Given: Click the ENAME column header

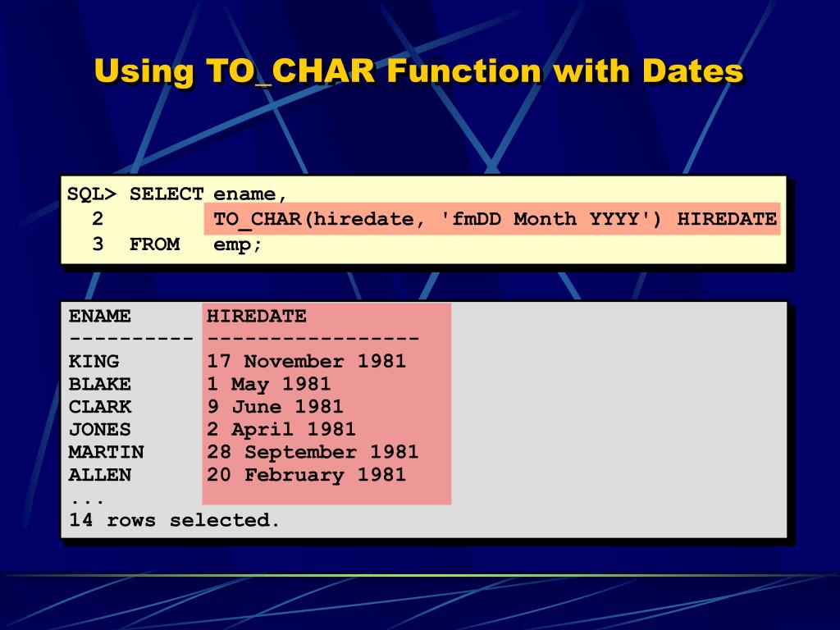Looking at the screenshot, I should pyautogui.click(x=99, y=316).
